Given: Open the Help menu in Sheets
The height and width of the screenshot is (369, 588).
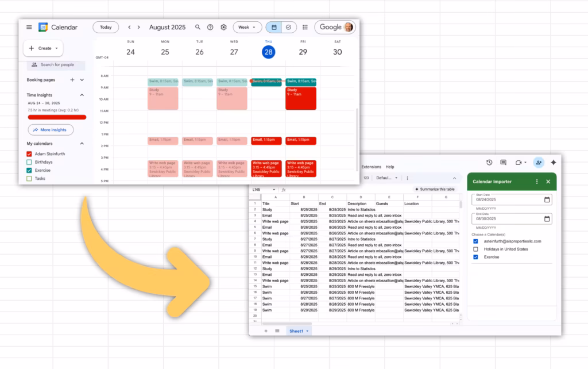Looking at the screenshot, I should tap(390, 167).
